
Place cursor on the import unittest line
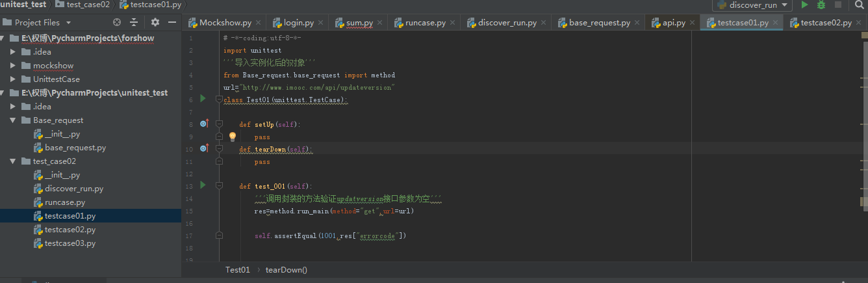[252, 50]
